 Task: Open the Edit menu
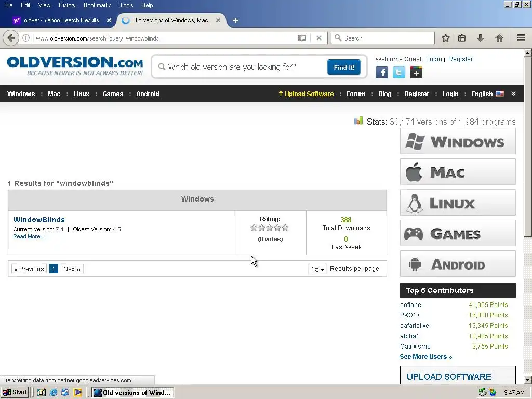(25, 5)
